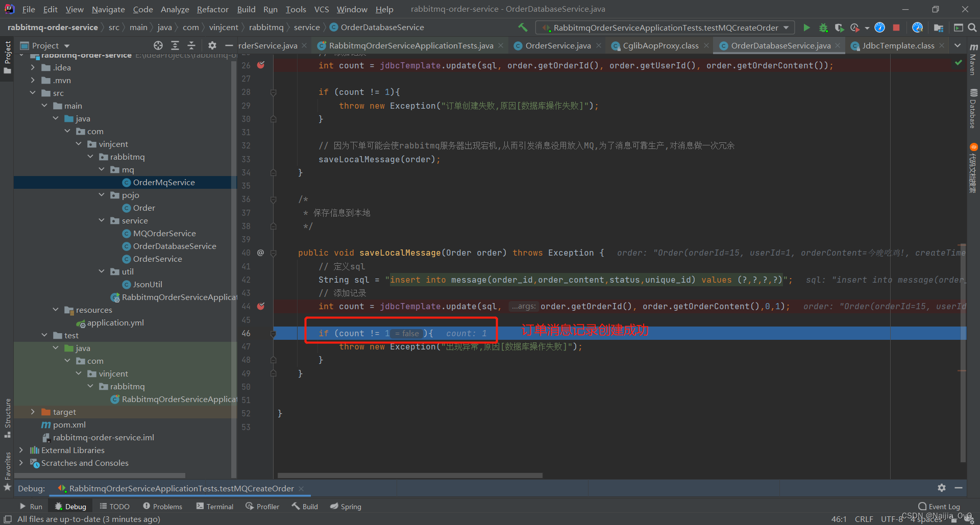Switch to JdbcTemplate.class tab

pyautogui.click(x=898, y=45)
